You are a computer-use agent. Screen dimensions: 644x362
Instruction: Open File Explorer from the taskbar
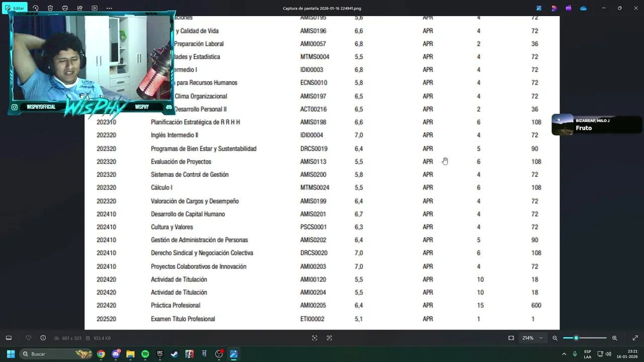click(x=130, y=354)
